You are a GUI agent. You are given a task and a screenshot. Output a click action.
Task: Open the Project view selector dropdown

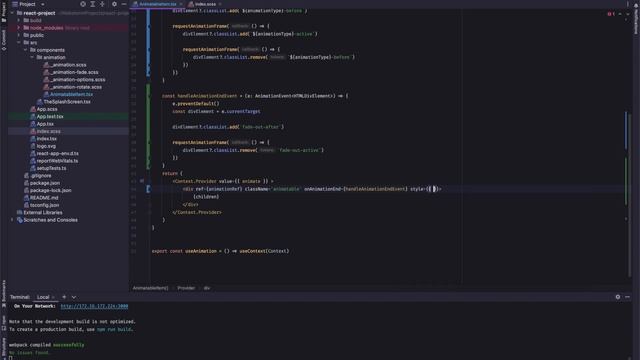tap(28, 4)
